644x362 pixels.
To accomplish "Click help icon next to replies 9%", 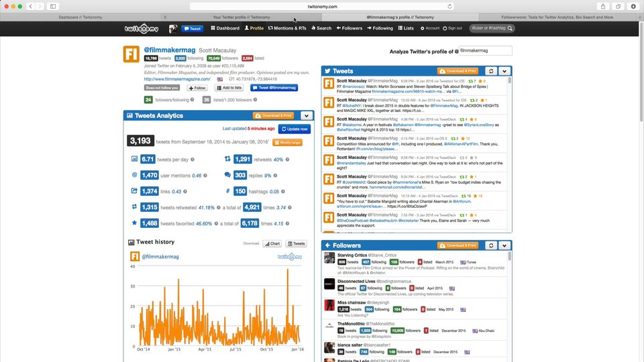I will click(275, 176).
